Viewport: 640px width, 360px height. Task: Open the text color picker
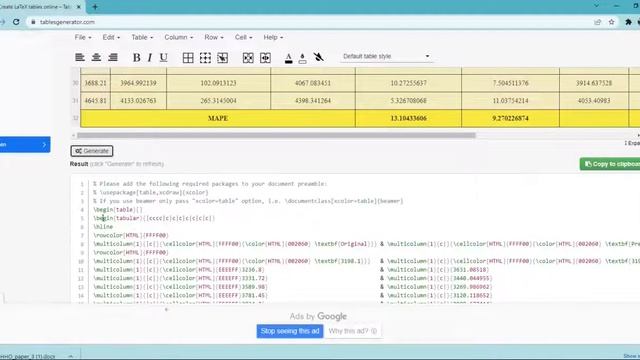(289, 58)
